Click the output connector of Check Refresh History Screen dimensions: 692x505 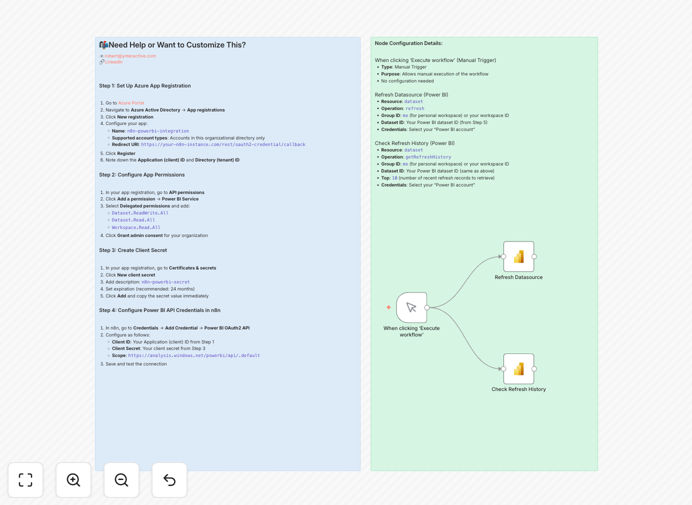[534, 369]
